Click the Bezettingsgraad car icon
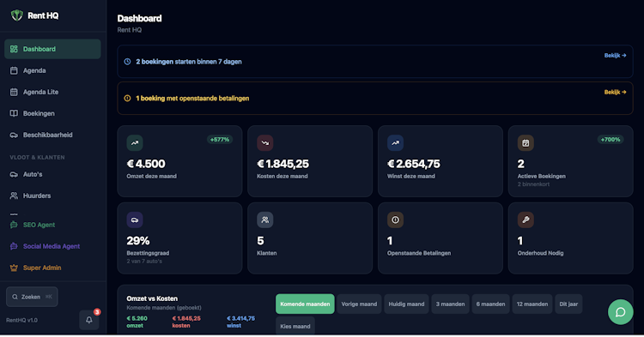This screenshot has width=644, height=337. pyautogui.click(x=135, y=220)
